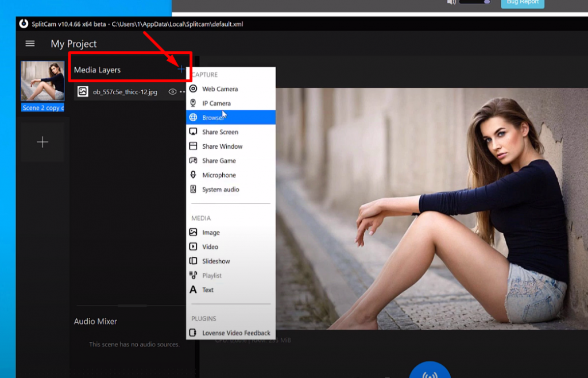Choose IP Camera from capture menu
The width and height of the screenshot is (588, 378).
(231, 103)
